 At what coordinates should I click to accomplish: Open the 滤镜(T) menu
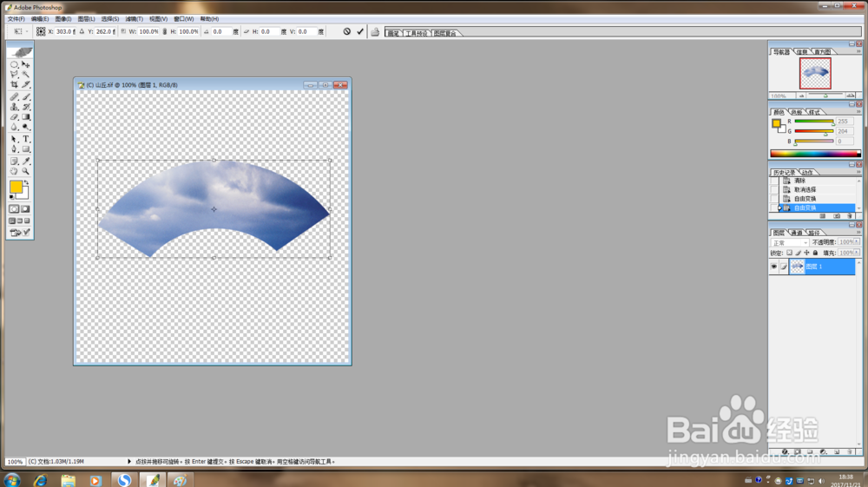tap(134, 19)
